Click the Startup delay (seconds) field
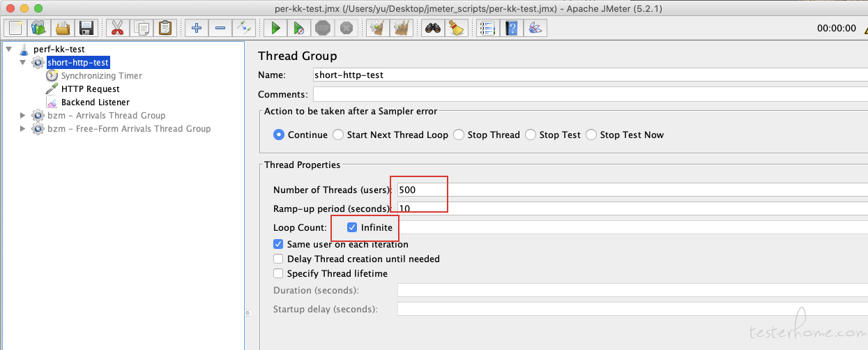Image resolution: width=868 pixels, height=350 pixels. point(632,309)
